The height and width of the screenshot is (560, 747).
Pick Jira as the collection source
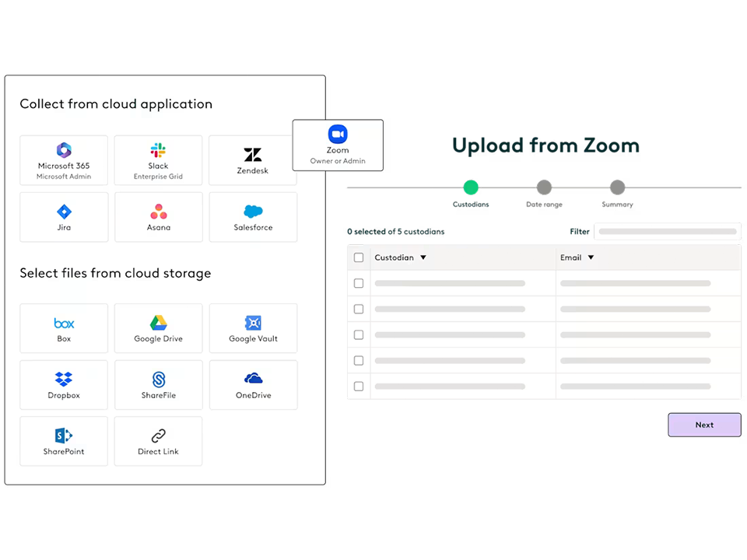click(64, 217)
